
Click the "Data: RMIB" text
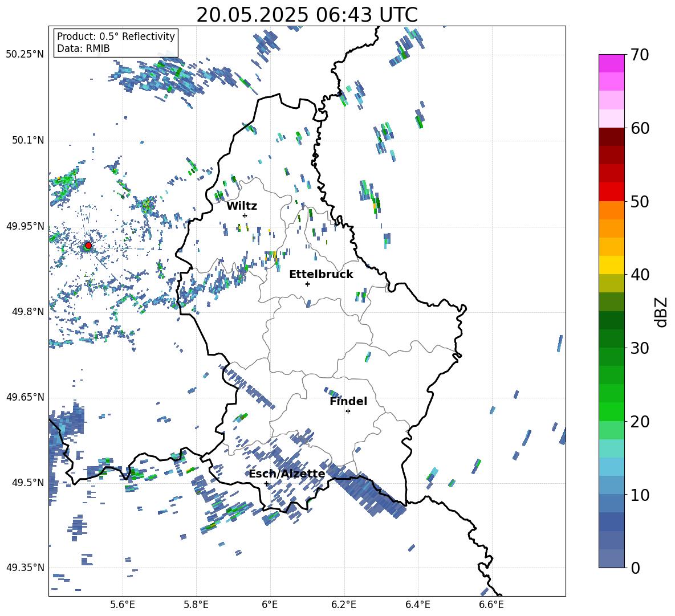tap(83, 48)
